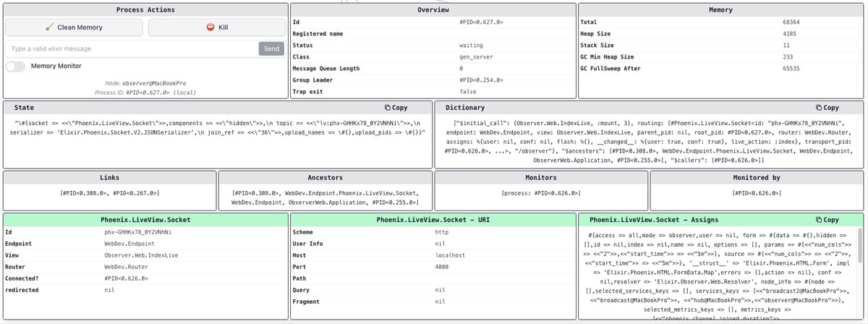Viewport: 868px width, 324px height.
Task: Click the broom icon on Clean Memory
Action: tap(49, 27)
